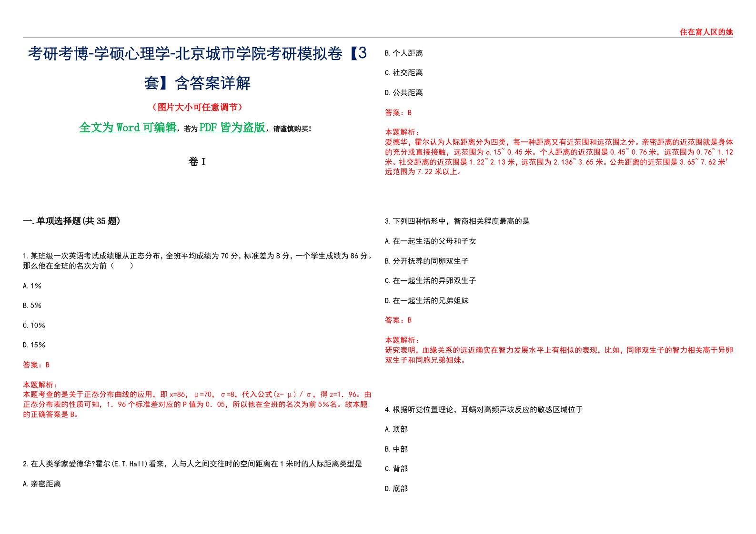Select option D. 15% in question 1
The width and height of the screenshot is (756, 534).
pyautogui.click(x=34, y=345)
